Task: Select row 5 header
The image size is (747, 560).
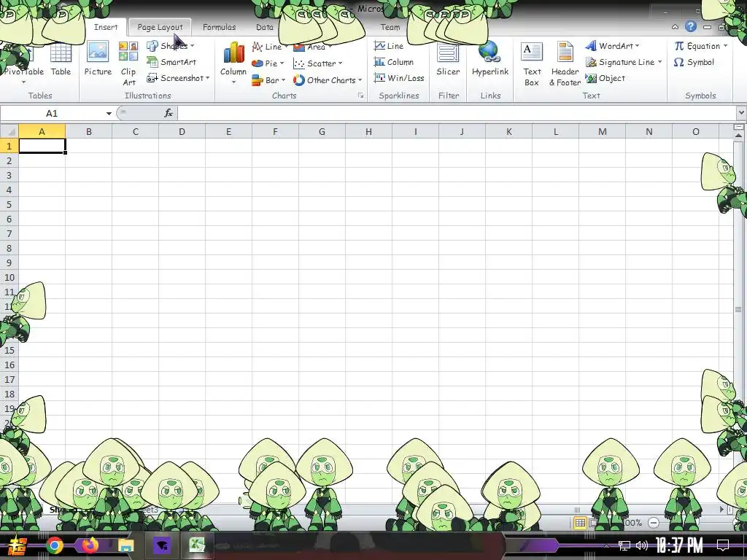Action: (x=9, y=204)
